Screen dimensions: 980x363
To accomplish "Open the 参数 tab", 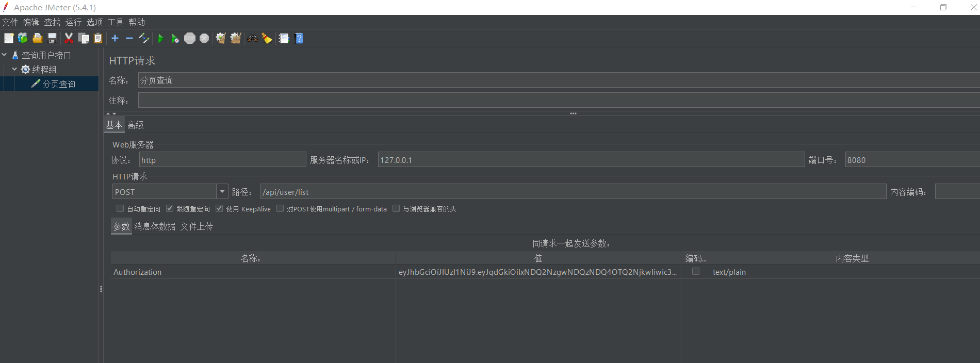I will [121, 226].
